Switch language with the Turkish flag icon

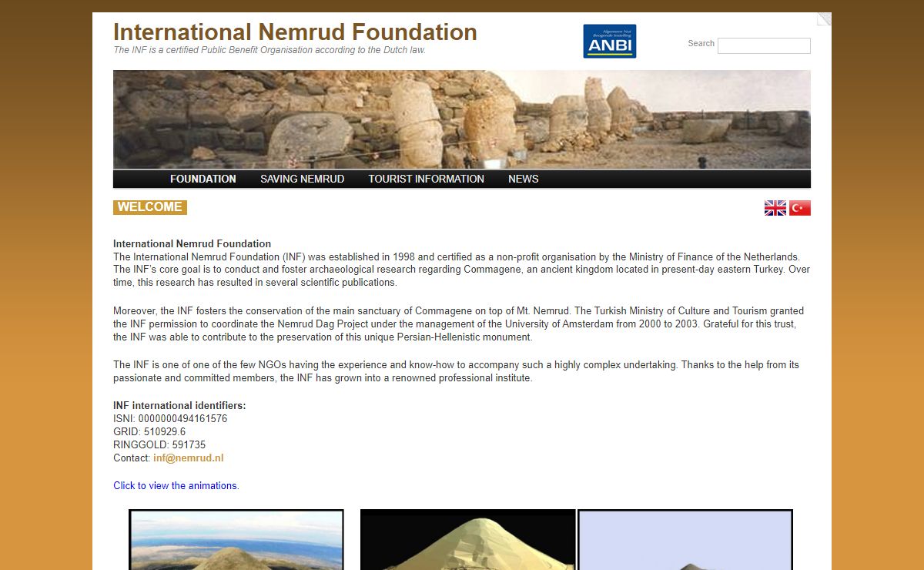(x=800, y=208)
